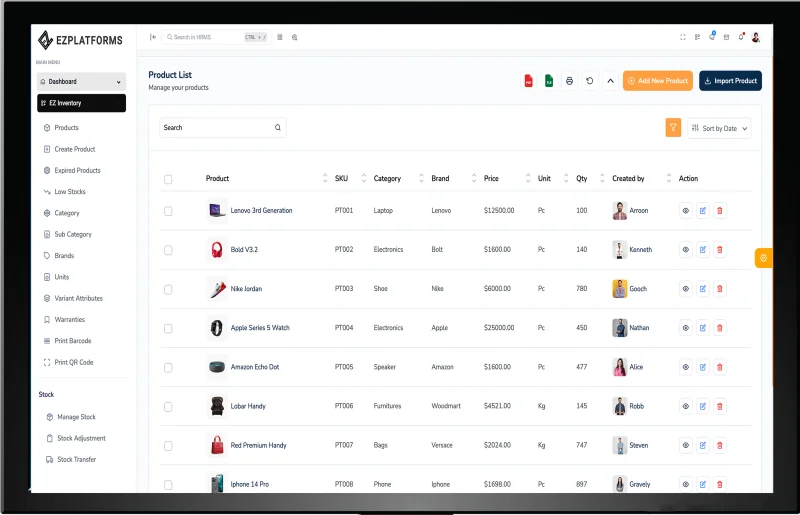Toggle fullscreen mode icon in top bar
Image resolution: width=800 pixels, height=515 pixels.
683,37
